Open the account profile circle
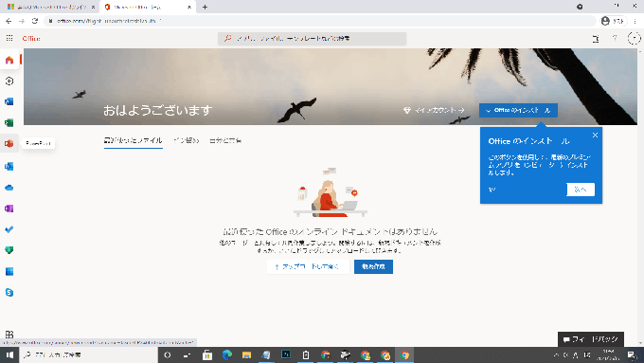The image size is (644, 363). pos(635,38)
